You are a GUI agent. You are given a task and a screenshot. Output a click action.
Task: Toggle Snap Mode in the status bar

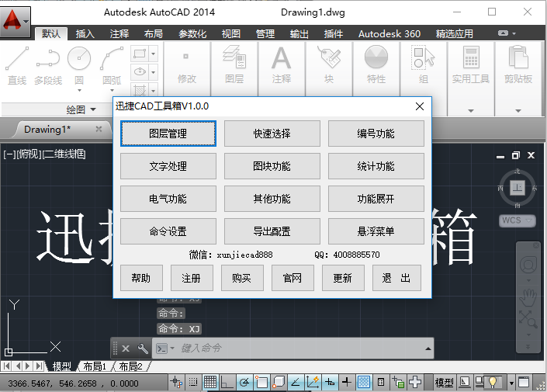pyautogui.click(x=193, y=382)
